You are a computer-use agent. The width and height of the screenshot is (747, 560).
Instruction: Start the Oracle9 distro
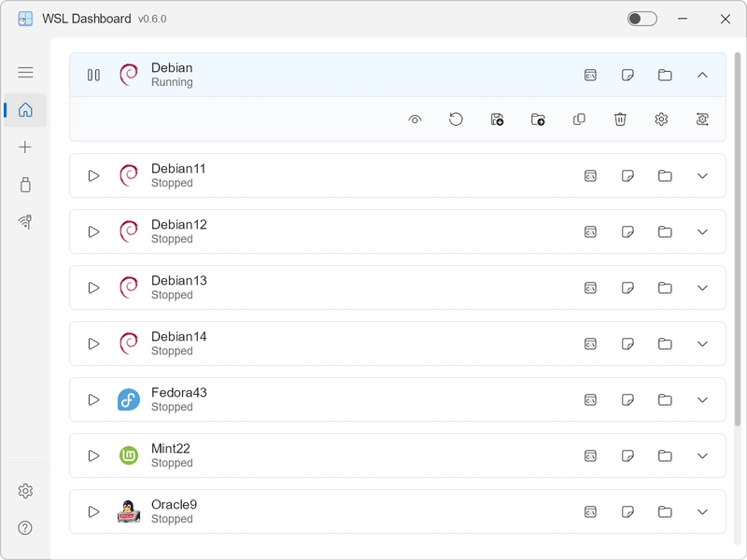pos(93,511)
